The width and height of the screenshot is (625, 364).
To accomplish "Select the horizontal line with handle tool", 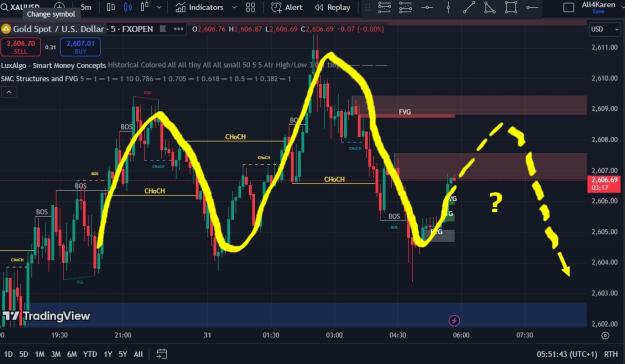I will click(x=427, y=7).
